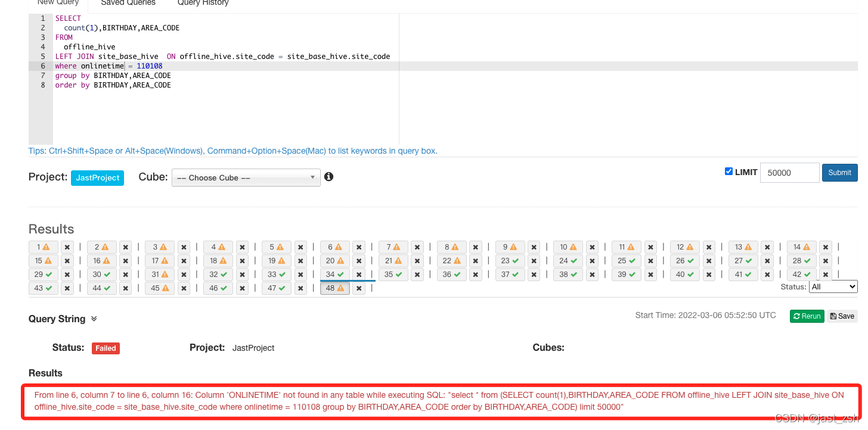Close query result tab 6
Screen dimensions: 868x430
[359, 247]
